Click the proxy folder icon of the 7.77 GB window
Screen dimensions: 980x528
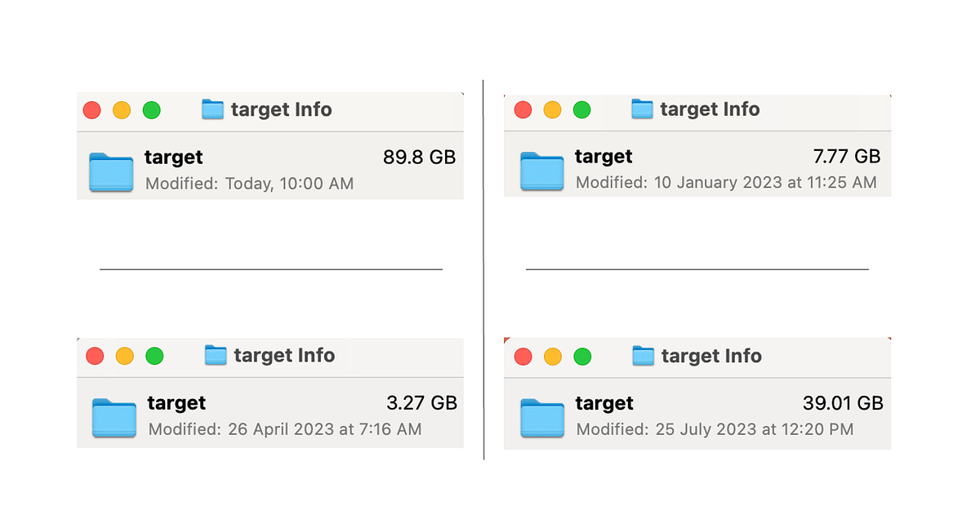click(641, 109)
